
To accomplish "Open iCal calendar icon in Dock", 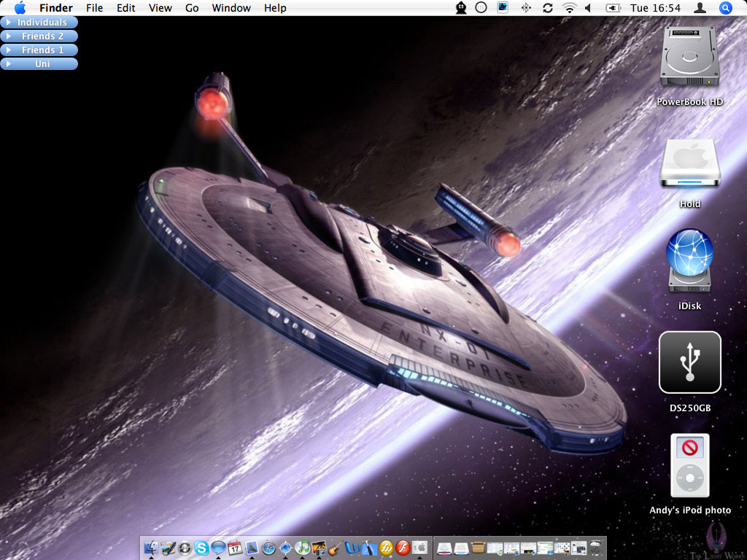I will 235,548.
